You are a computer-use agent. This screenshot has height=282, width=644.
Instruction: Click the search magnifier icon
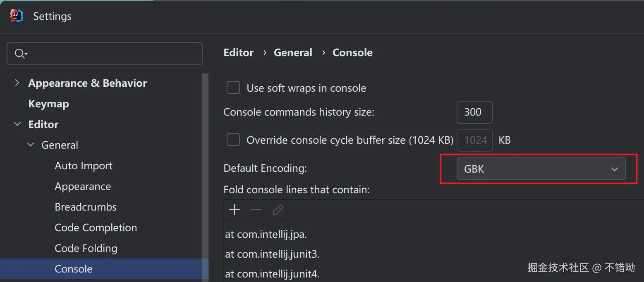pyautogui.click(x=21, y=54)
